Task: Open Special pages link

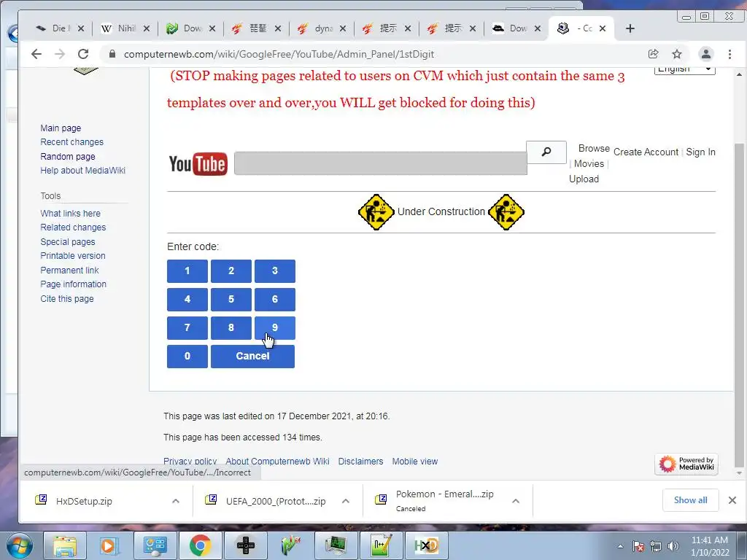Action: click(x=68, y=242)
